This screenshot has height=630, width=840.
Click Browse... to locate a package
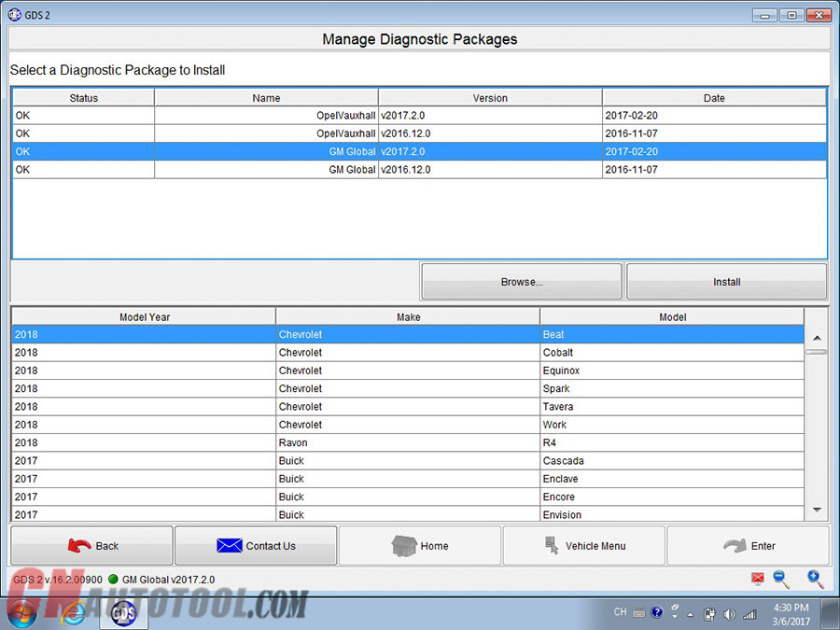coord(521,281)
